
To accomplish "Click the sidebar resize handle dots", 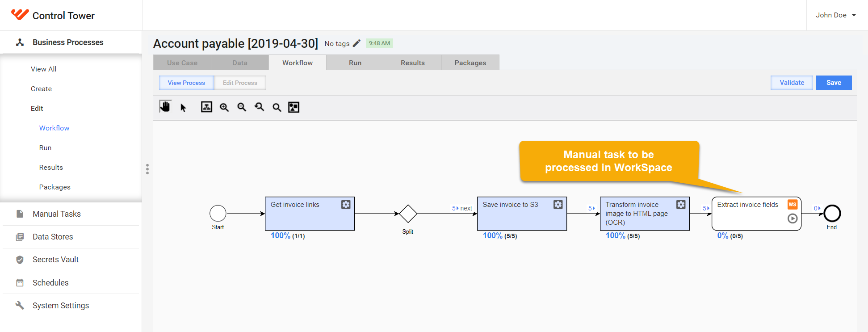I will click(x=147, y=169).
